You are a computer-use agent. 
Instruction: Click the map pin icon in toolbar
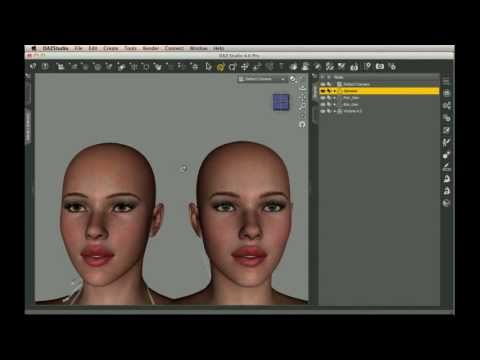(367, 67)
